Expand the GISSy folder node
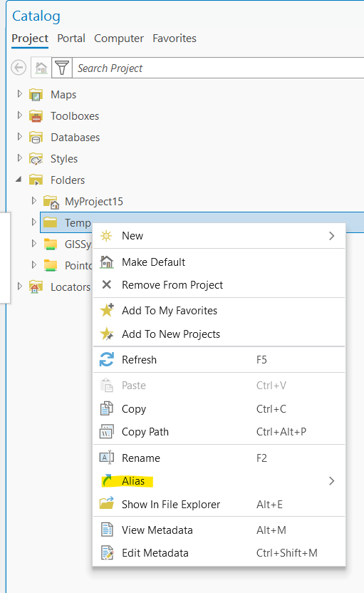 click(34, 243)
